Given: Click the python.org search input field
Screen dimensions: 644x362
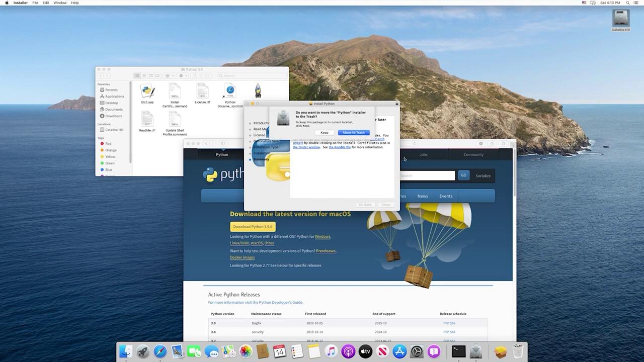Looking at the screenshot, I should [x=428, y=175].
